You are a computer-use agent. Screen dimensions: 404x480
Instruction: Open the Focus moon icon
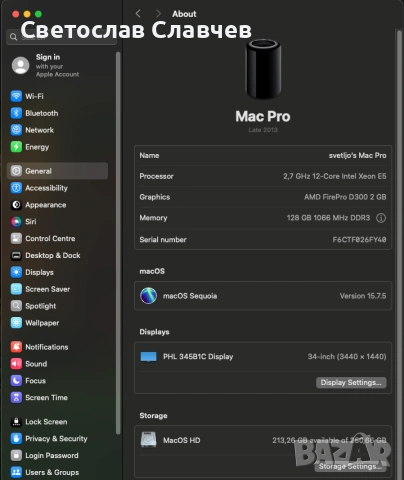tap(16, 380)
